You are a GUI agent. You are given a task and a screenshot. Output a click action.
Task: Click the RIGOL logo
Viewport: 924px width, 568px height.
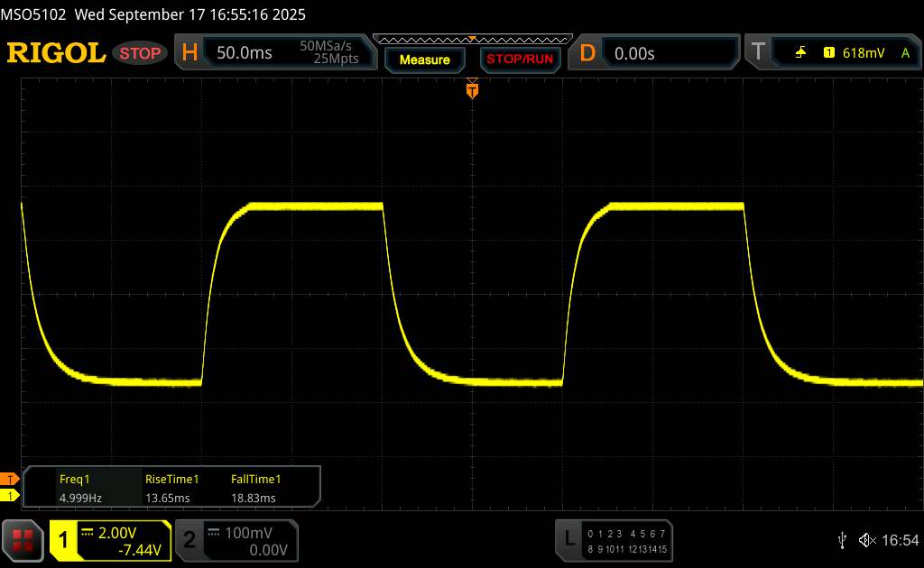coord(56,53)
